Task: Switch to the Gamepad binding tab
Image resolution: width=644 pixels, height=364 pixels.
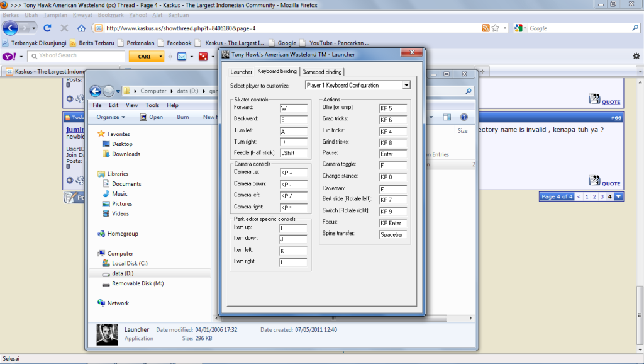Action: pyautogui.click(x=321, y=72)
